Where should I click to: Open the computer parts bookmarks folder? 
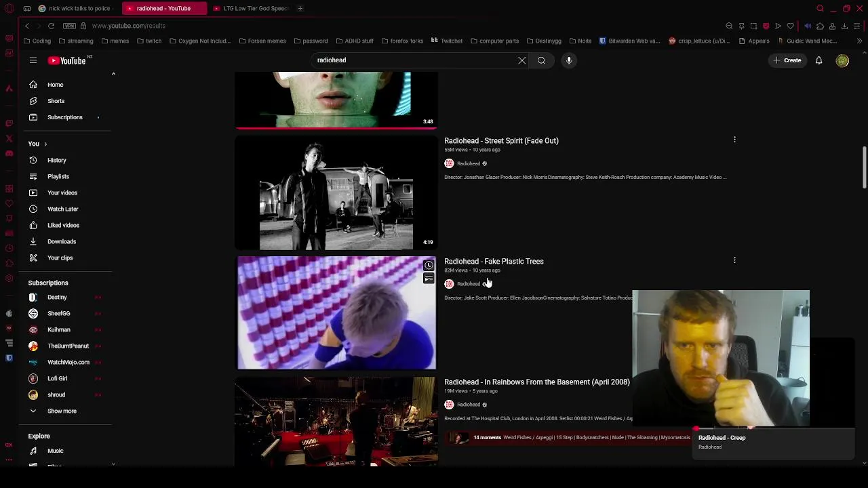[x=494, y=41]
